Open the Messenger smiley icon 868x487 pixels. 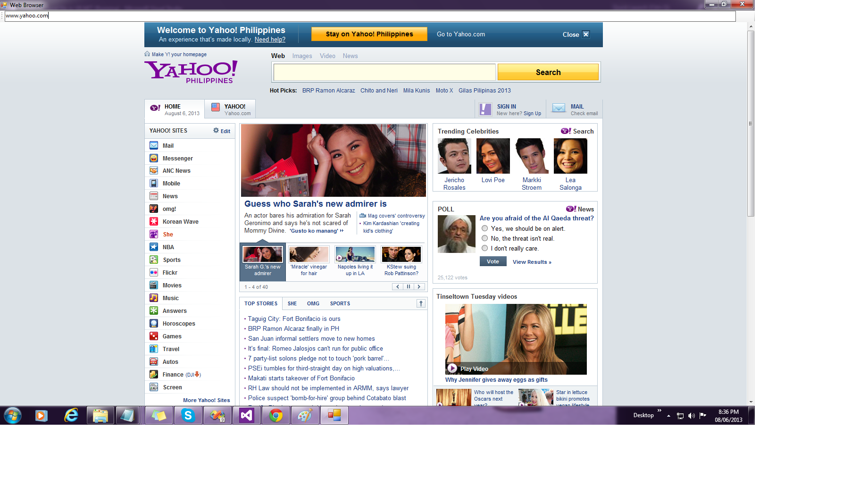tap(154, 158)
